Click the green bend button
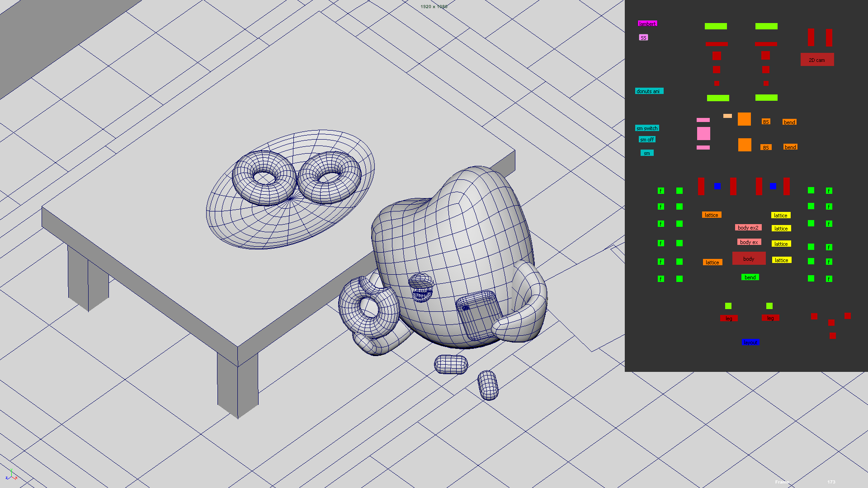The height and width of the screenshot is (488, 868). [x=750, y=277]
